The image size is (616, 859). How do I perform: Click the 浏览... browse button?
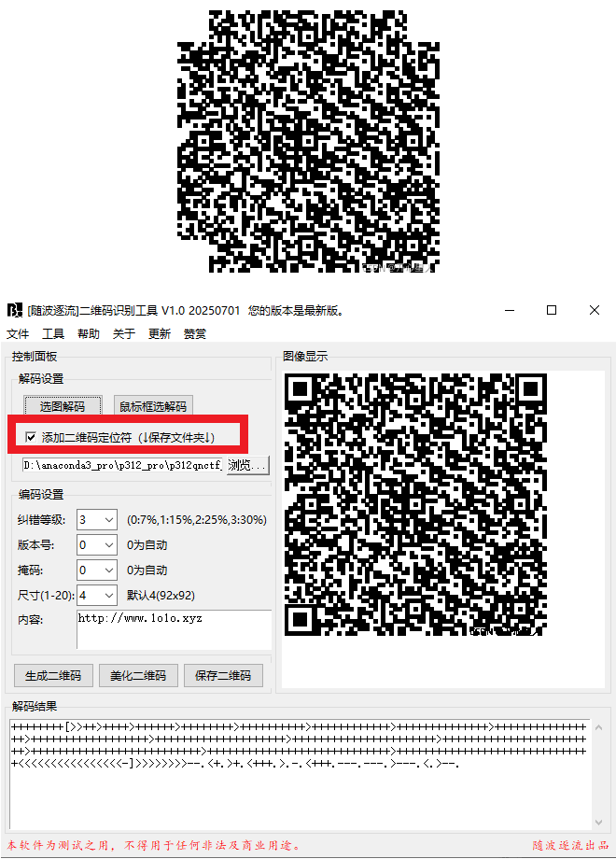coord(248,465)
